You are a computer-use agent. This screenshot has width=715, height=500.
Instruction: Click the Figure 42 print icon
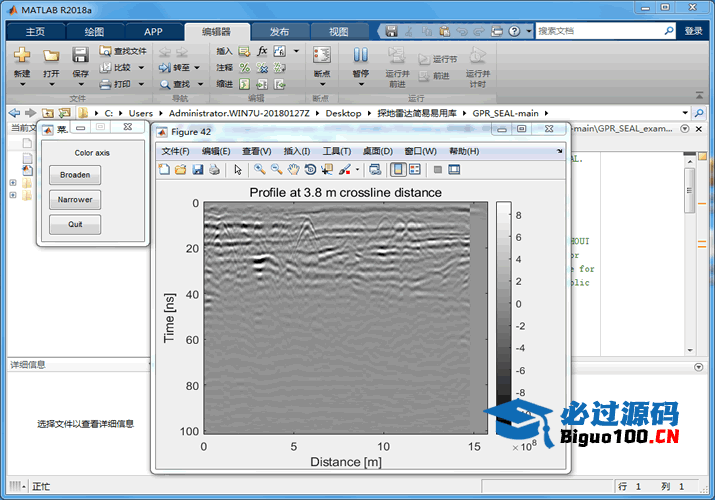click(x=214, y=170)
